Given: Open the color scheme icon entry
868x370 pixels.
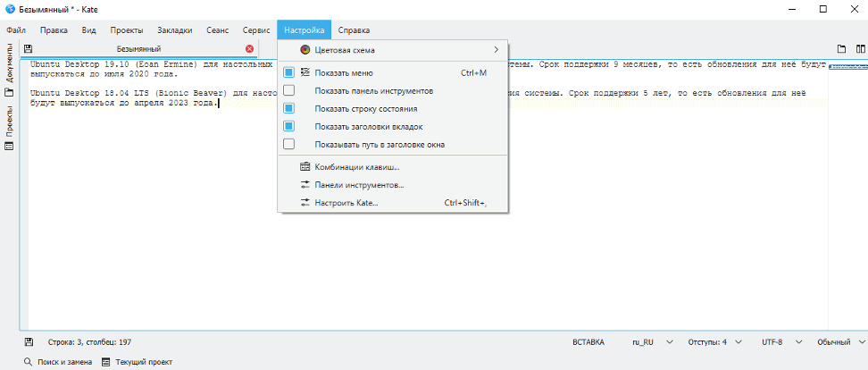Looking at the screenshot, I should tap(305, 50).
